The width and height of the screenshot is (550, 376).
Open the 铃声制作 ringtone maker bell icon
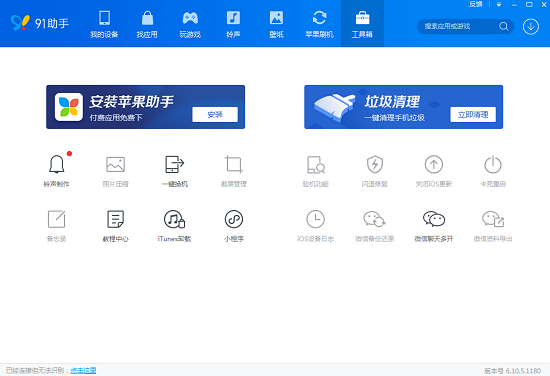[56, 164]
